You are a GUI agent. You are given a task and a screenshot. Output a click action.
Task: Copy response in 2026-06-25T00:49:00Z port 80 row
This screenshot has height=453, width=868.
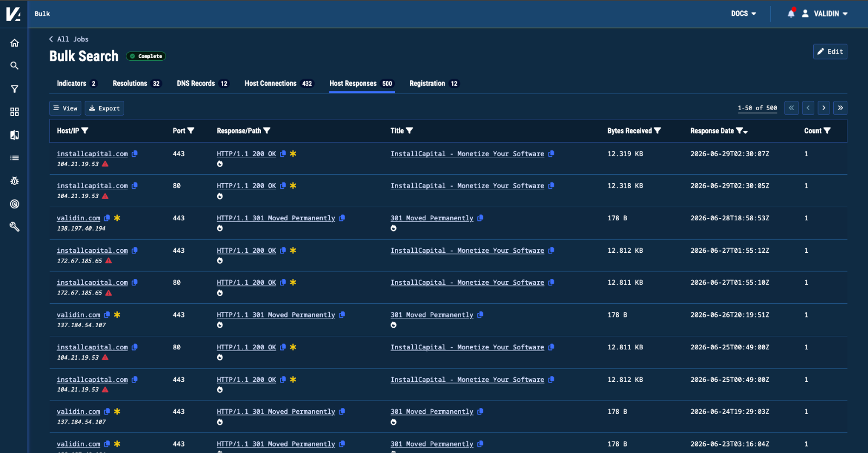[x=283, y=347]
